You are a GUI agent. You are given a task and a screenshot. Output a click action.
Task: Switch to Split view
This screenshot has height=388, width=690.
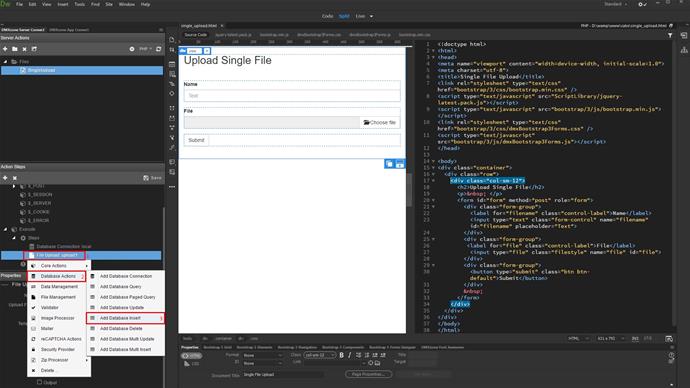coord(344,16)
